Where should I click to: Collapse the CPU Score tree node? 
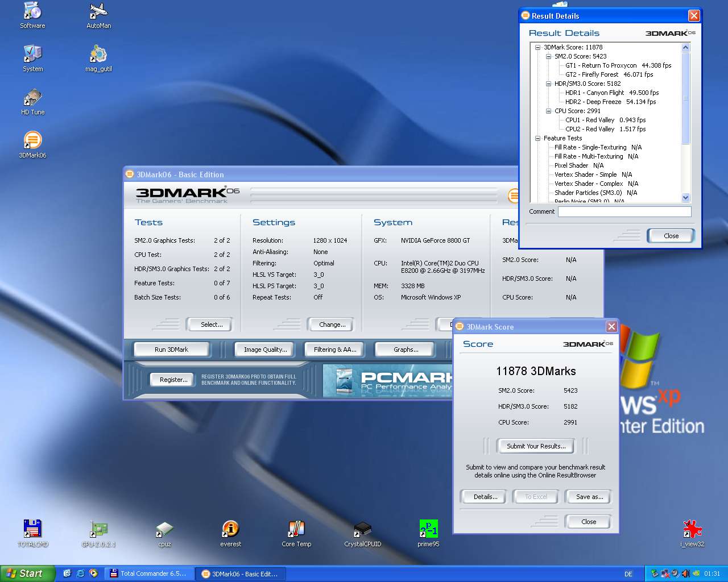(548, 111)
